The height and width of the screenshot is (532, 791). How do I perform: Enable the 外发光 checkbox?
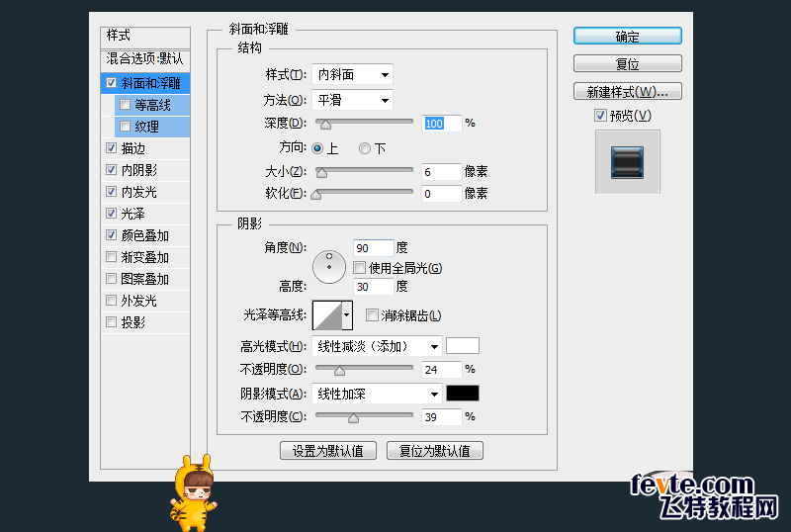pyautogui.click(x=112, y=300)
